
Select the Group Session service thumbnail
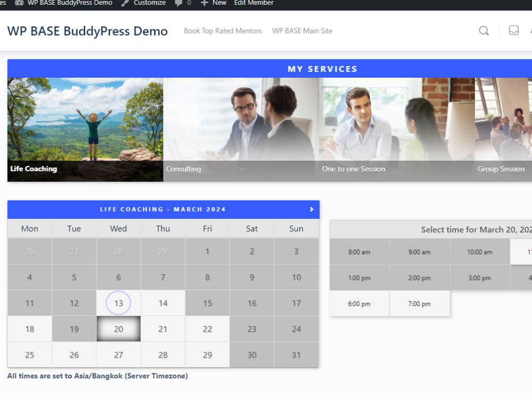pyautogui.click(x=503, y=130)
